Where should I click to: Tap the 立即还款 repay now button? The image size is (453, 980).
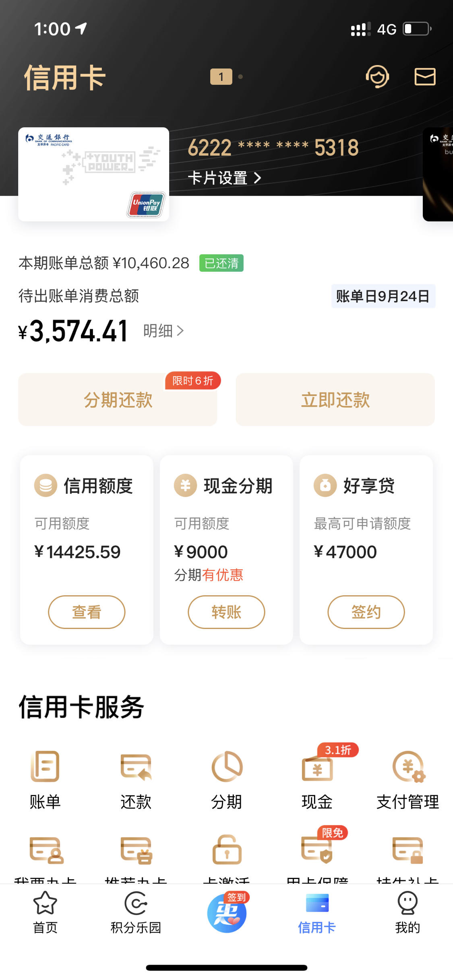335,400
